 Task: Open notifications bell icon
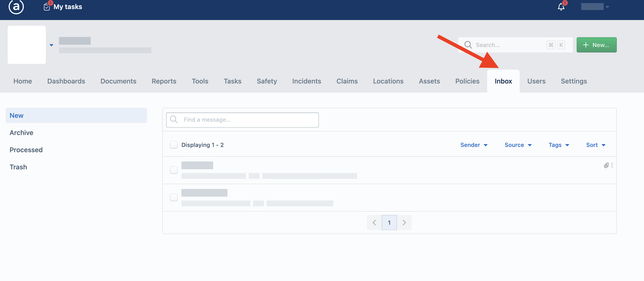pyautogui.click(x=561, y=7)
